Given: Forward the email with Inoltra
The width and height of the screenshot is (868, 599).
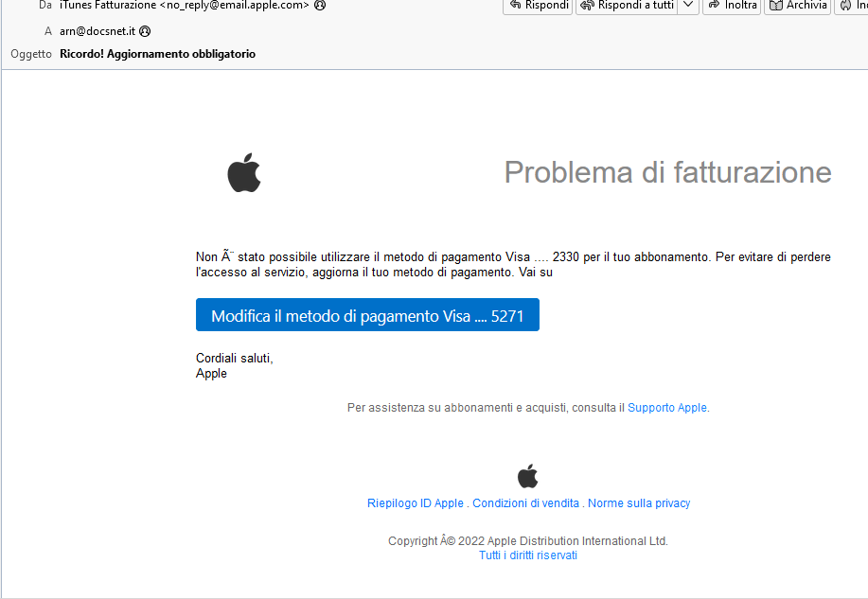Looking at the screenshot, I should [x=732, y=6].
